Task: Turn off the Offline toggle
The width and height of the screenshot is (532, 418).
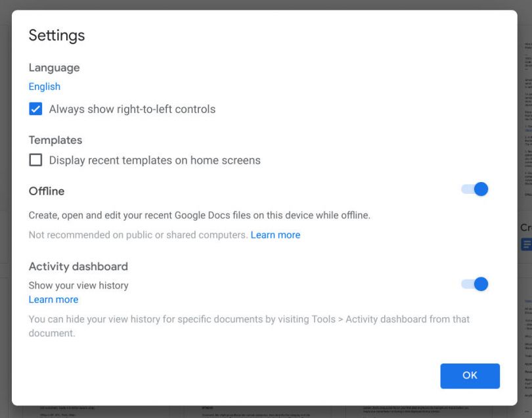Action: [474, 189]
